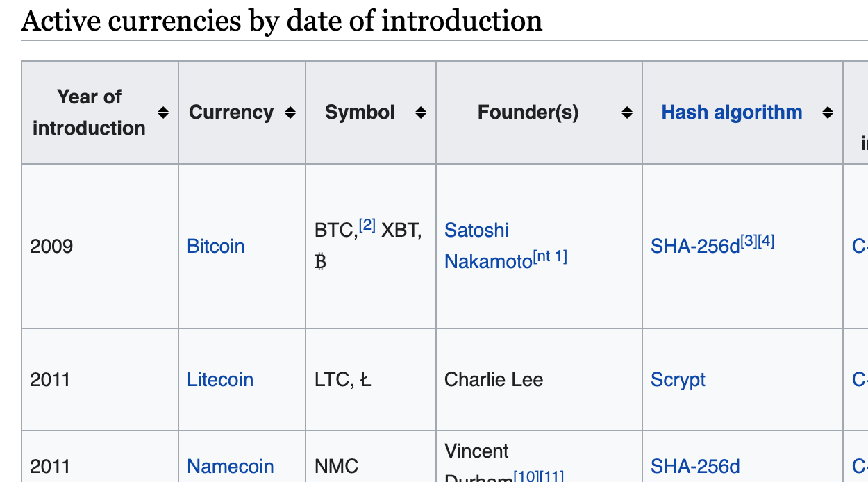This screenshot has height=482, width=868.
Task: Open footnote reference [2] beside BTC
Action: 367,226
